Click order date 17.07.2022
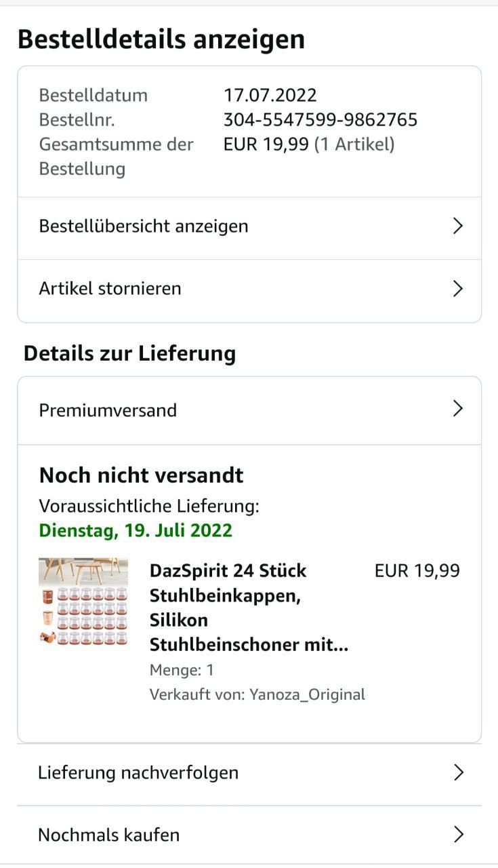498x868 pixels. pos(270,96)
